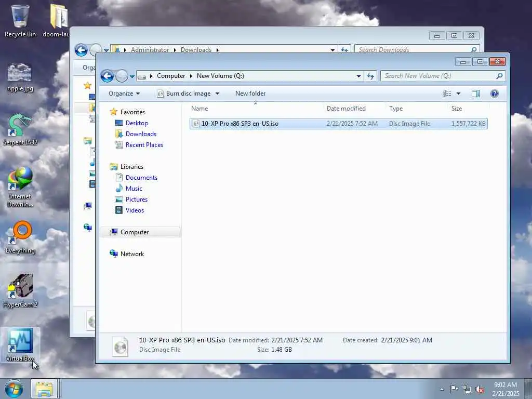The width and height of the screenshot is (532, 399).
Task: Expand the address bar root arrow
Action: pos(151,76)
